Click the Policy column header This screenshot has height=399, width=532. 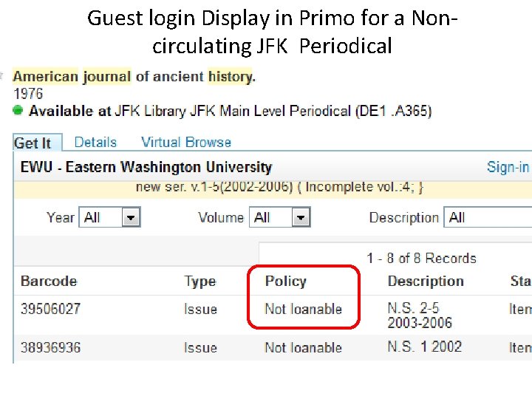286,282
